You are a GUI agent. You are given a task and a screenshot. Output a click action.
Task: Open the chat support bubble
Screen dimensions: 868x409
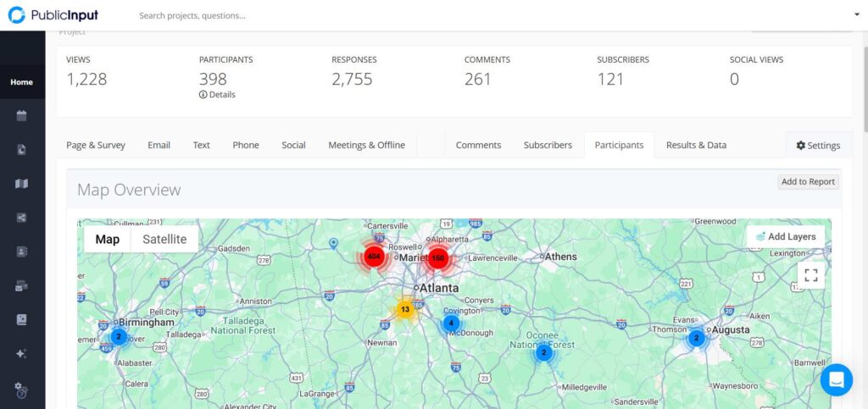[x=836, y=379]
